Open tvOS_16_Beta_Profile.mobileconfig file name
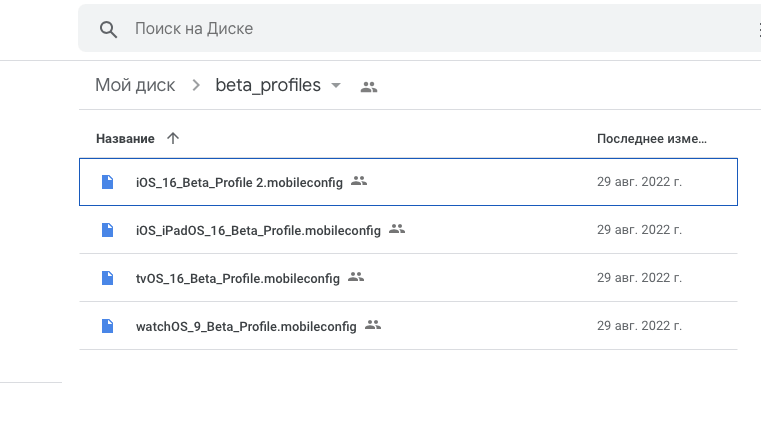 (x=238, y=278)
